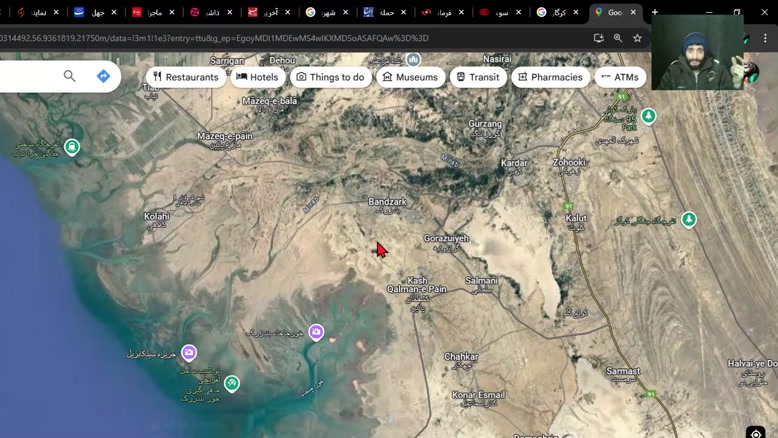Click the Kalut place label
The width and height of the screenshot is (778, 438).
tap(576, 218)
